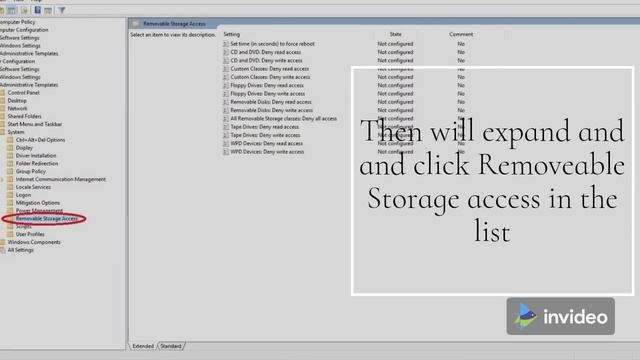Viewport: 640px width, 360px height.
Task: Click the folder icon next to Logon
Action: [x=10, y=195]
